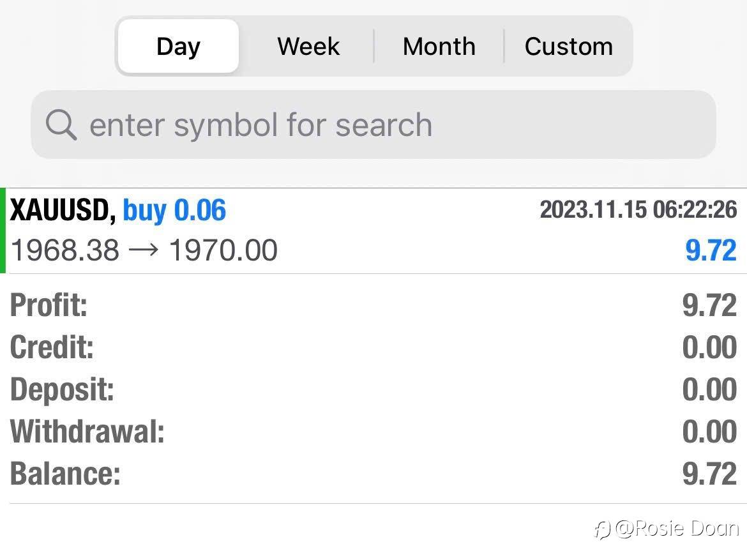Choose the Custom date range tab
The height and width of the screenshot is (560, 747).
(x=568, y=47)
